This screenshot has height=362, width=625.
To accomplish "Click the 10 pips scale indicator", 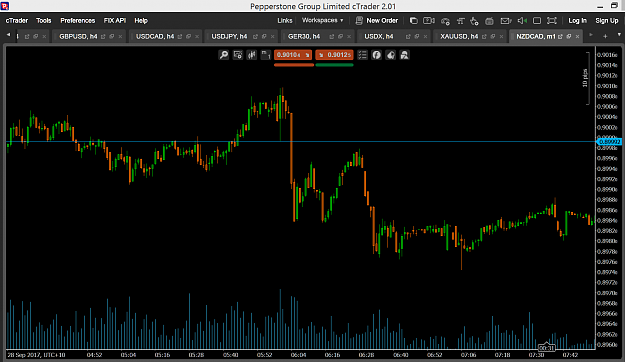I will coord(586,78).
